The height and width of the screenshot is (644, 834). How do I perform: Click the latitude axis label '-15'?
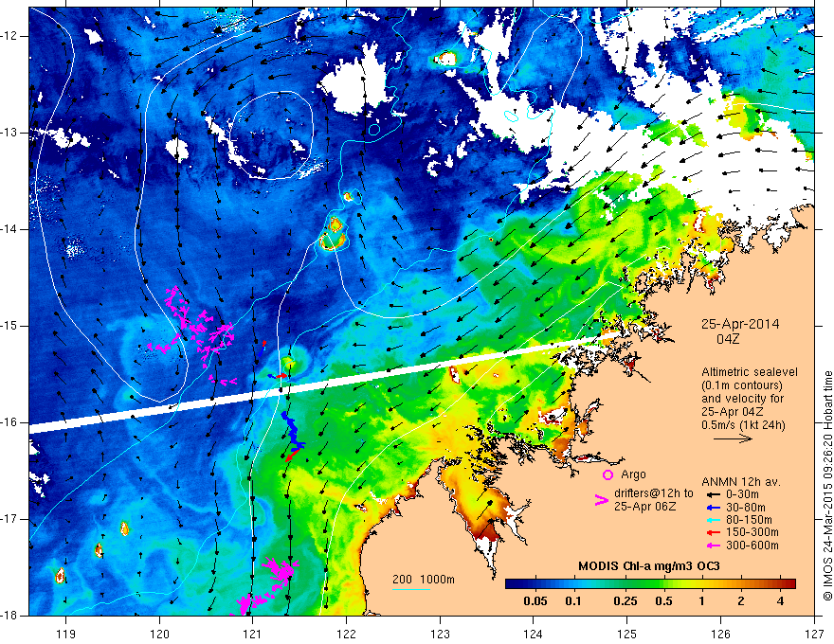pos(9,326)
